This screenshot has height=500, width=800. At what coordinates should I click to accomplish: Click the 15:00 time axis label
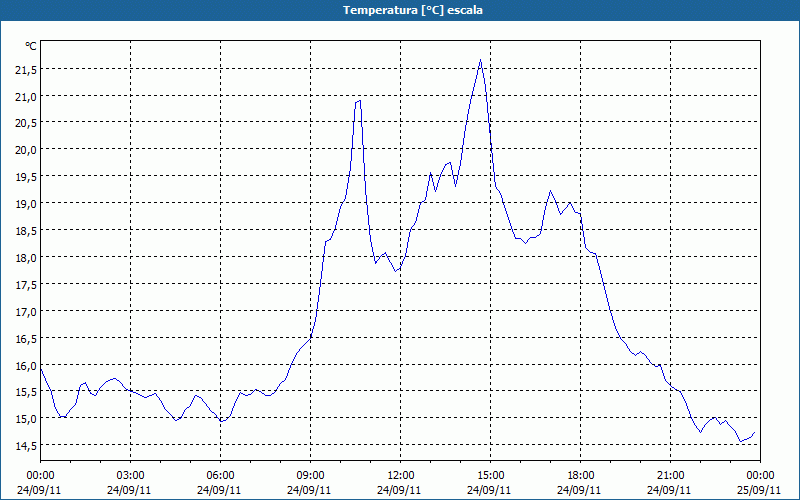[490, 476]
